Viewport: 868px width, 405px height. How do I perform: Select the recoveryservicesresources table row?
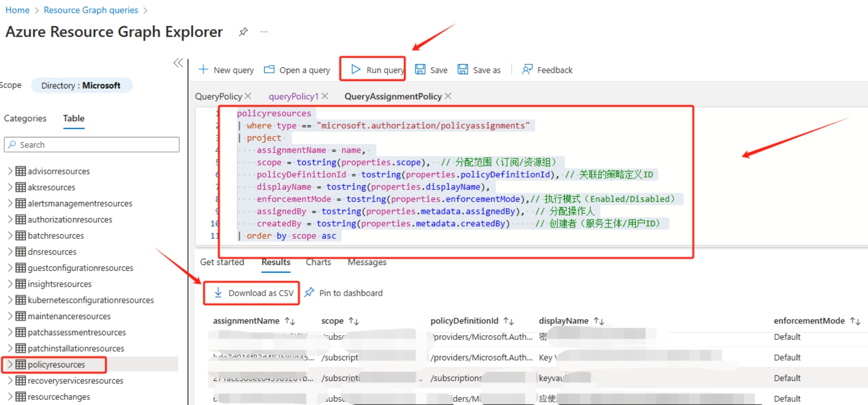pyautogui.click(x=91, y=381)
